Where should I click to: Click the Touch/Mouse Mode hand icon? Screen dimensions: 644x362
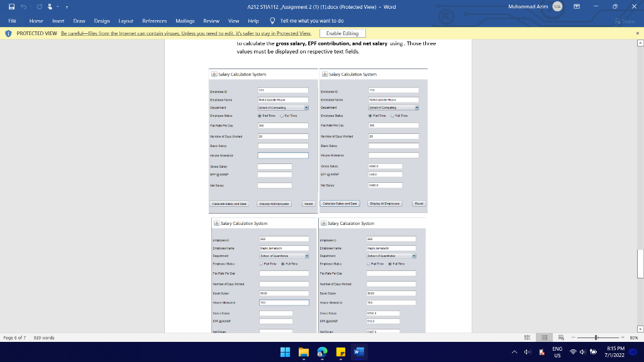click(50, 6)
